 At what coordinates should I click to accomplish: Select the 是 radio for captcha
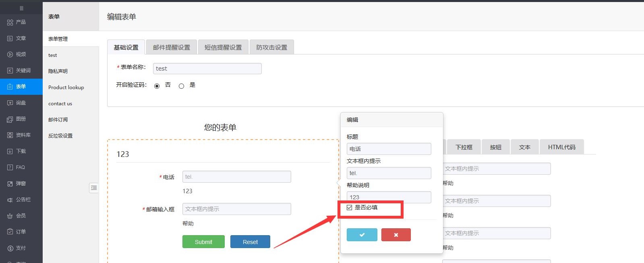point(181,86)
